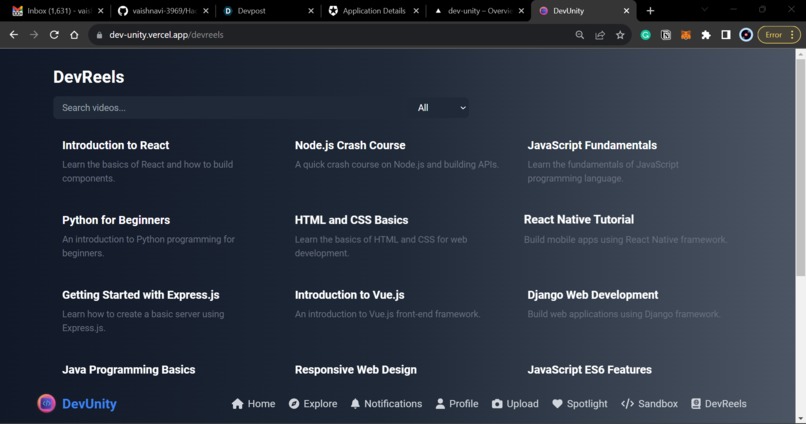Open the MetaMask fox extension

686,35
